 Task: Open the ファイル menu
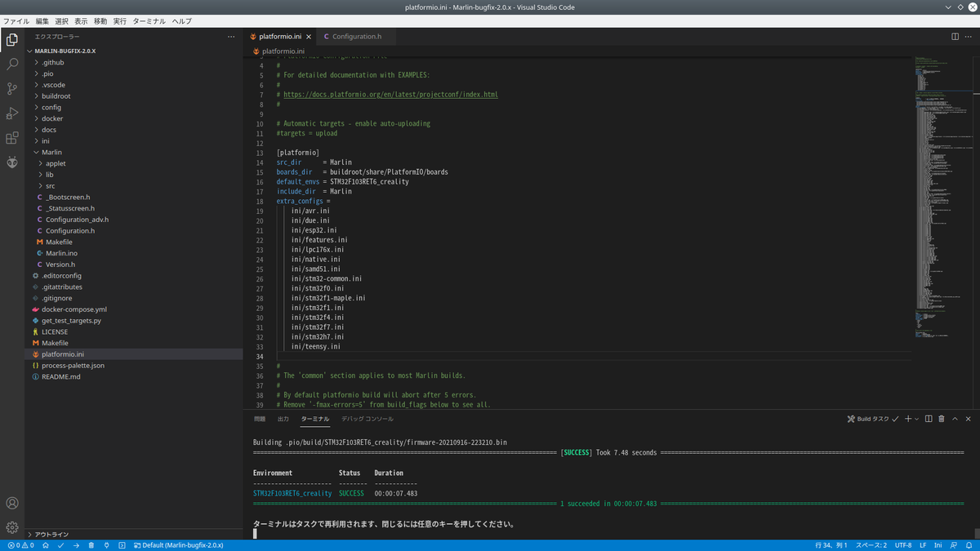tap(16, 21)
